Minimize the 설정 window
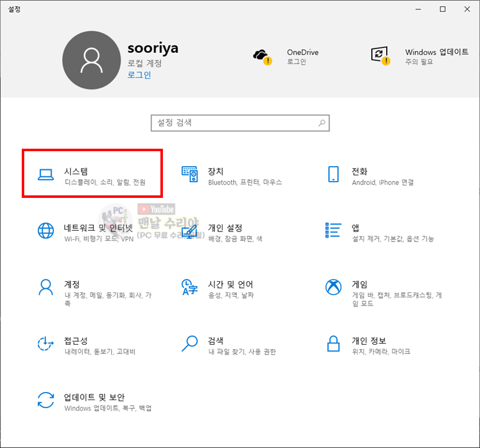 pyautogui.click(x=418, y=9)
